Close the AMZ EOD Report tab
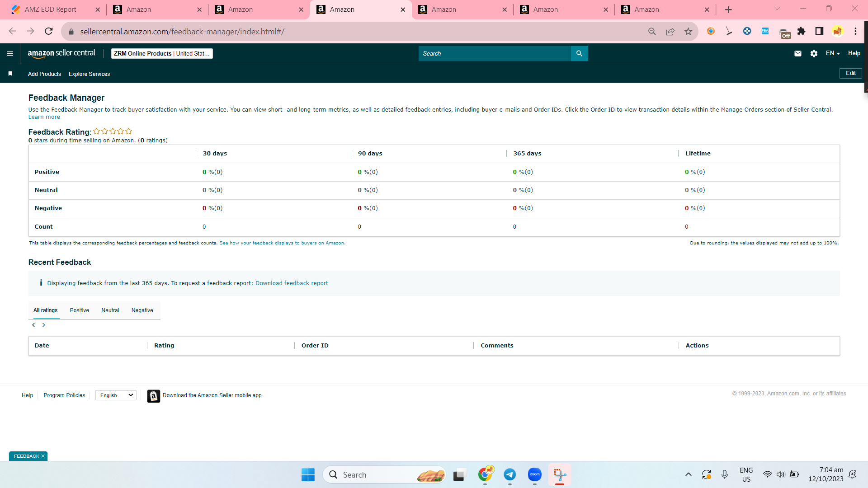The height and width of the screenshot is (488, 868). (98, 9)
